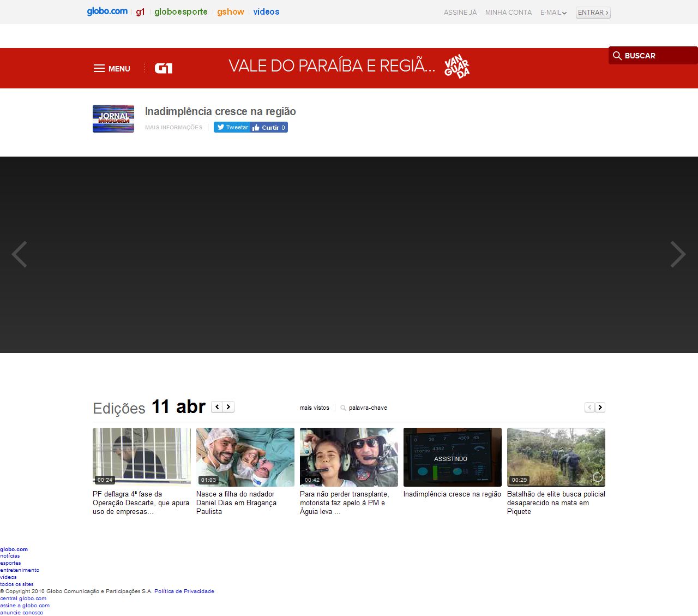Click the BUSCAR search box

653,56
